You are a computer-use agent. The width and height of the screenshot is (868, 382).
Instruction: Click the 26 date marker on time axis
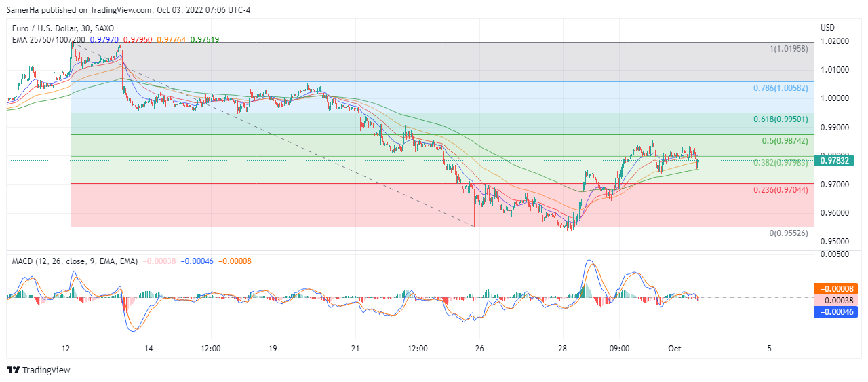pos(479,349)
